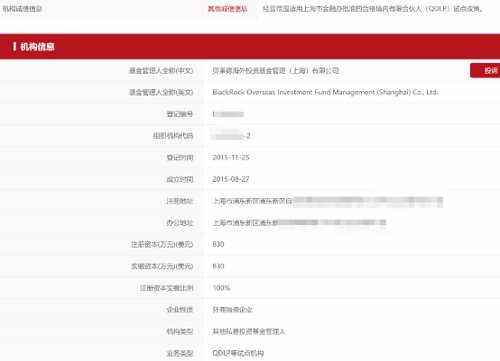
Task: Click the 组织机构代码 label
Action: coord(173,136)
